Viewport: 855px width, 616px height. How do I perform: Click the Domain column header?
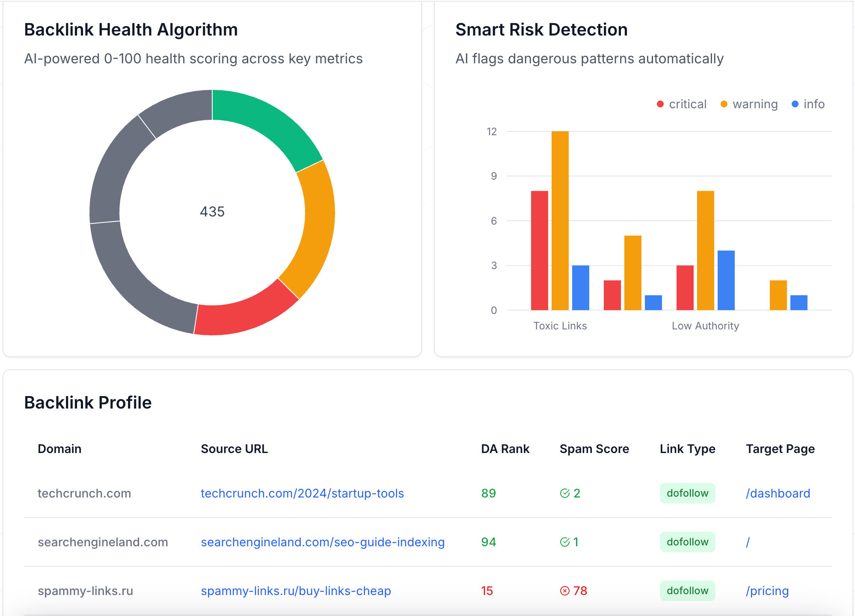coord(59,449)
